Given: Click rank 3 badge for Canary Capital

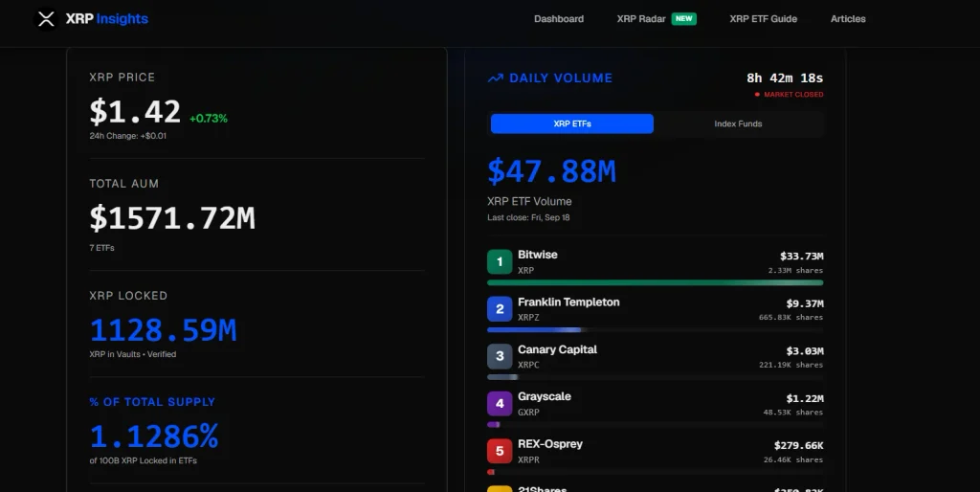Looking at the screenshot, I should point(500,356).
